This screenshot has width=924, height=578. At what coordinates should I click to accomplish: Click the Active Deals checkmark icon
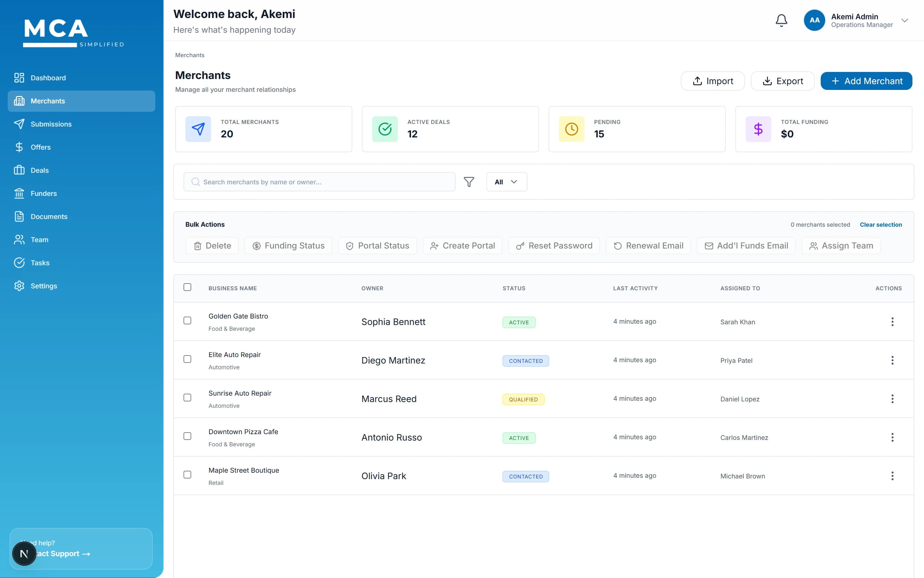385,129
